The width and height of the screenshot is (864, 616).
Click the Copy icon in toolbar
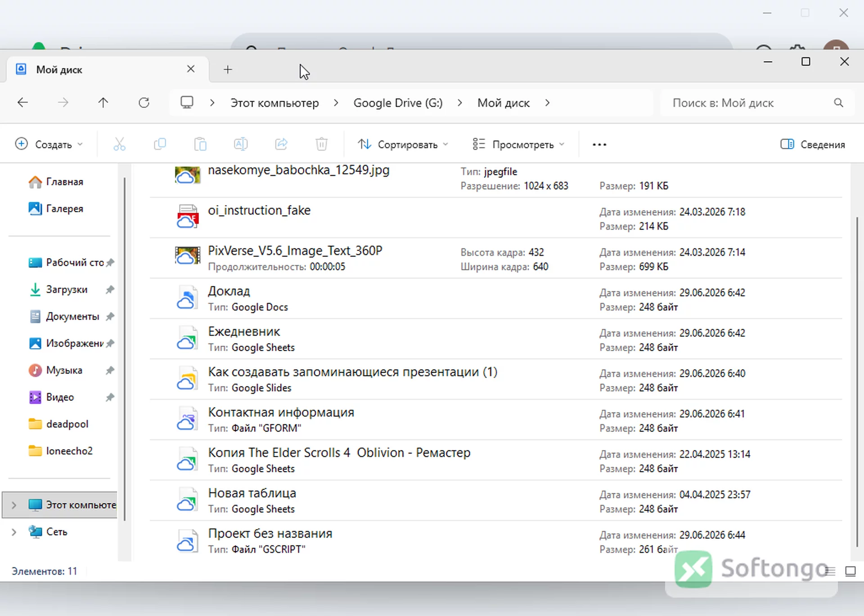[160, 144]
